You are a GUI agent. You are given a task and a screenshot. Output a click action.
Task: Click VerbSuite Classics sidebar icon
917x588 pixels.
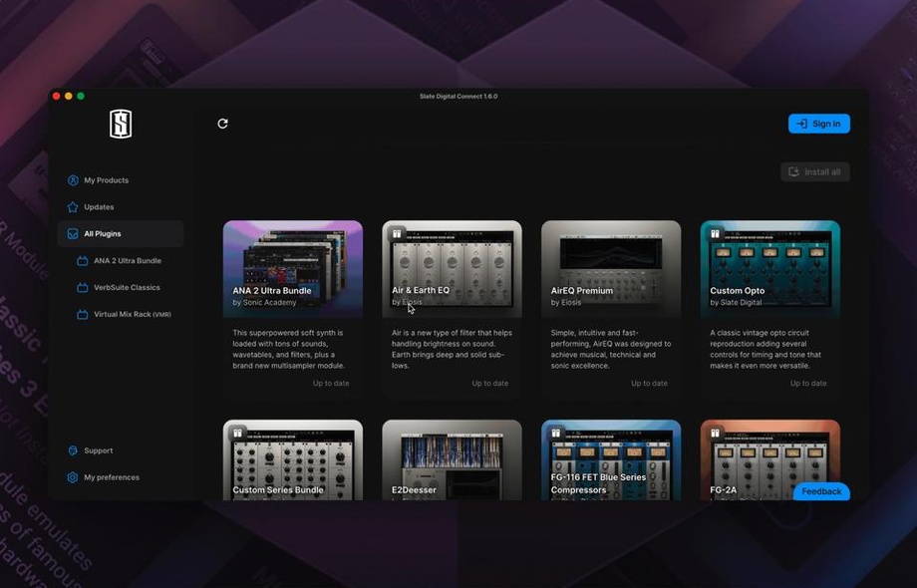tap(83, 288)
